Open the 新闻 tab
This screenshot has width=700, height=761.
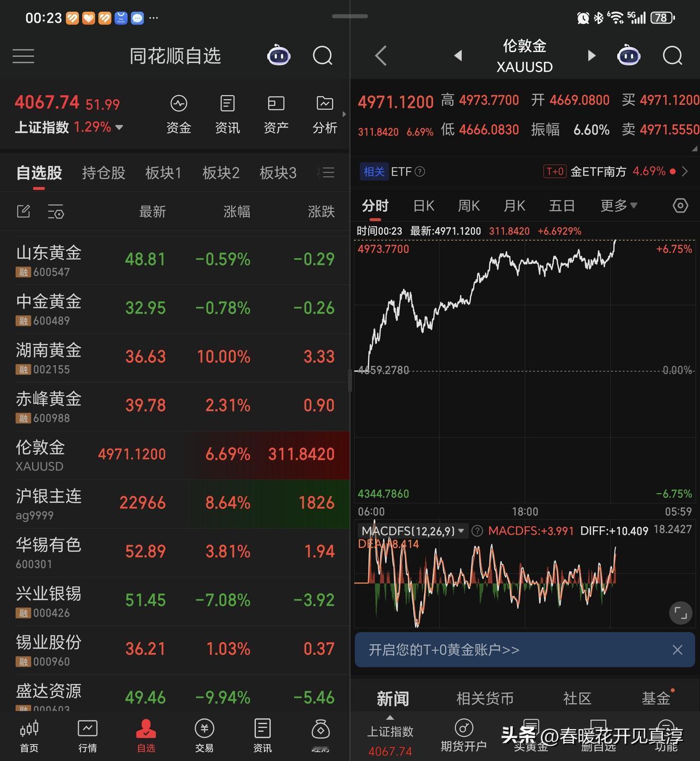click(x=393, y=699)
